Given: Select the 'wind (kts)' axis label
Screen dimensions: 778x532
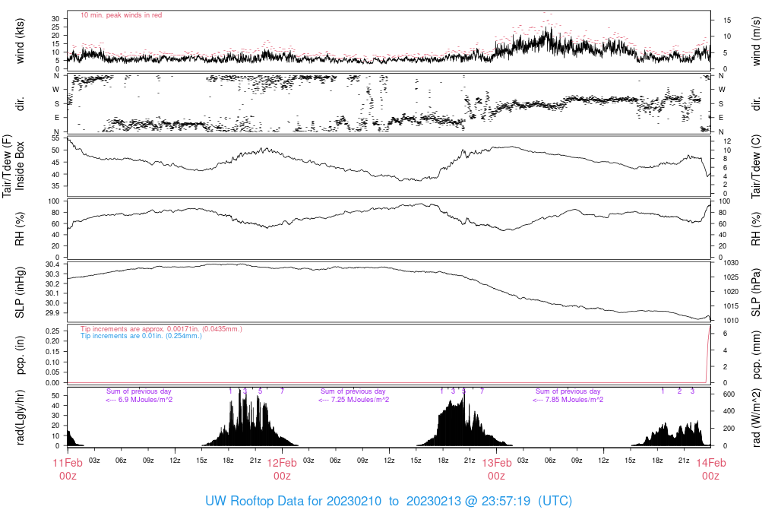Looking at the screenshot, I should pyautogui.click(x=20, y=41).
